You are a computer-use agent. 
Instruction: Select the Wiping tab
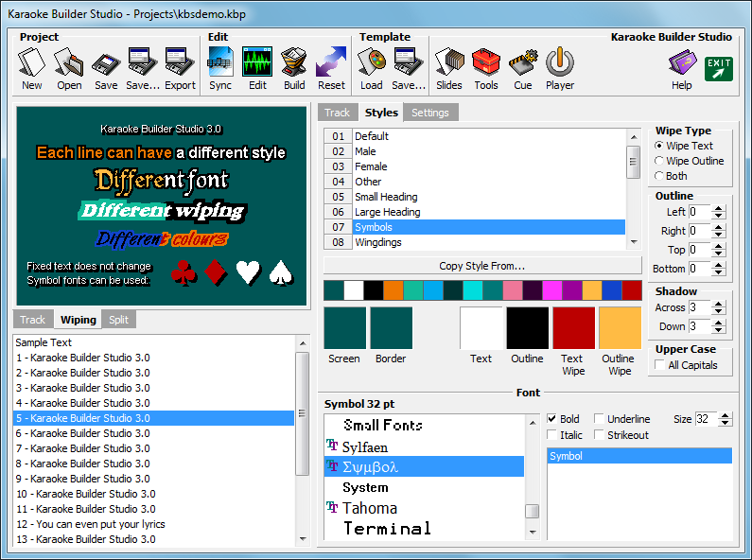(x=79, y=320)
